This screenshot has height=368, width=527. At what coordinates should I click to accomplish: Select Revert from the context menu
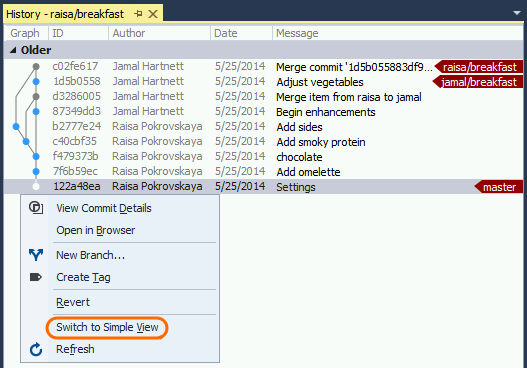point(73,302)
